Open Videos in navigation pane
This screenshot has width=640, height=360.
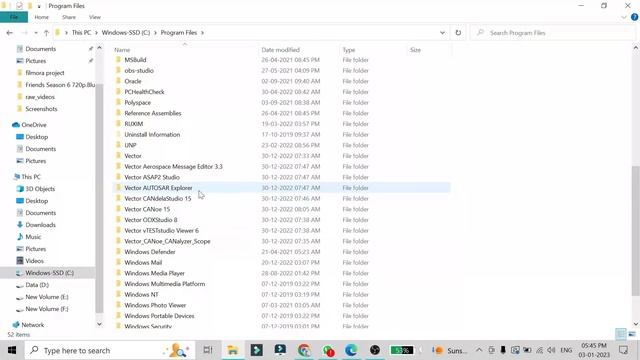pos(34,261)
